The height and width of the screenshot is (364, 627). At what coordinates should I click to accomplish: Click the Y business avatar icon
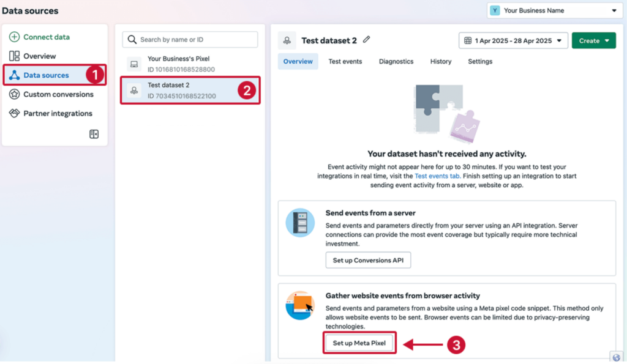[x=495, y=10]
